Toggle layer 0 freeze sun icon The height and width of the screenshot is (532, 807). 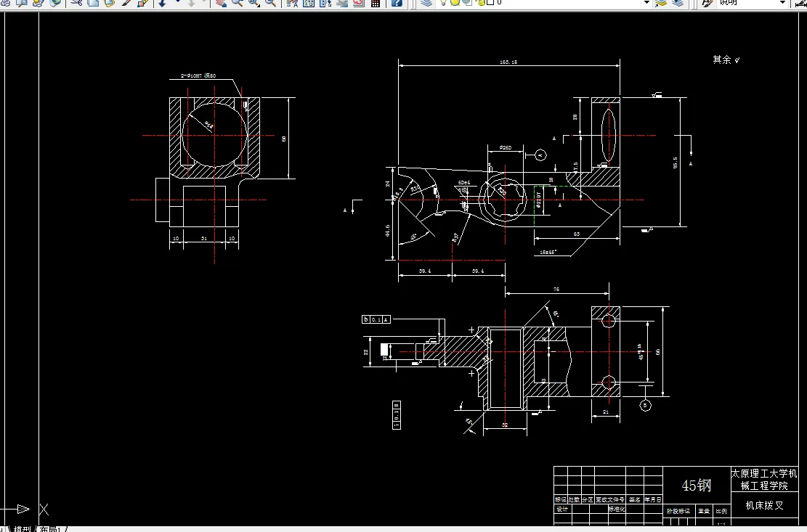(455, 3)
